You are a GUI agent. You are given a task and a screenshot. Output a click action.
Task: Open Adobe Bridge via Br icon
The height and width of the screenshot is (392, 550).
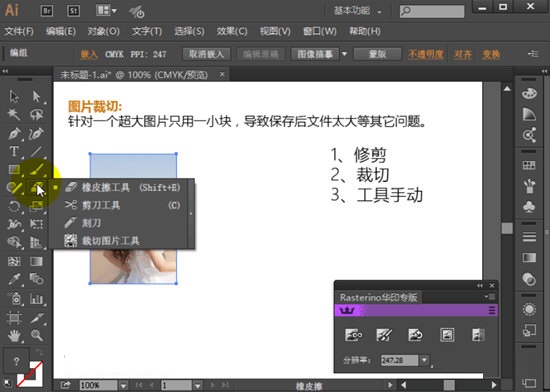(x=47, y=11)
